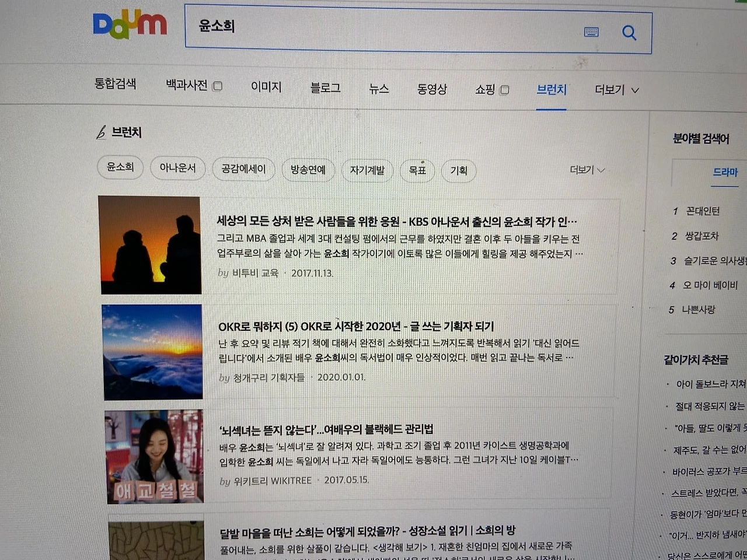Viewport: 747px width, 560px height.
Task: Switch to the 뉴스 search tab
Action: [379, 89]
